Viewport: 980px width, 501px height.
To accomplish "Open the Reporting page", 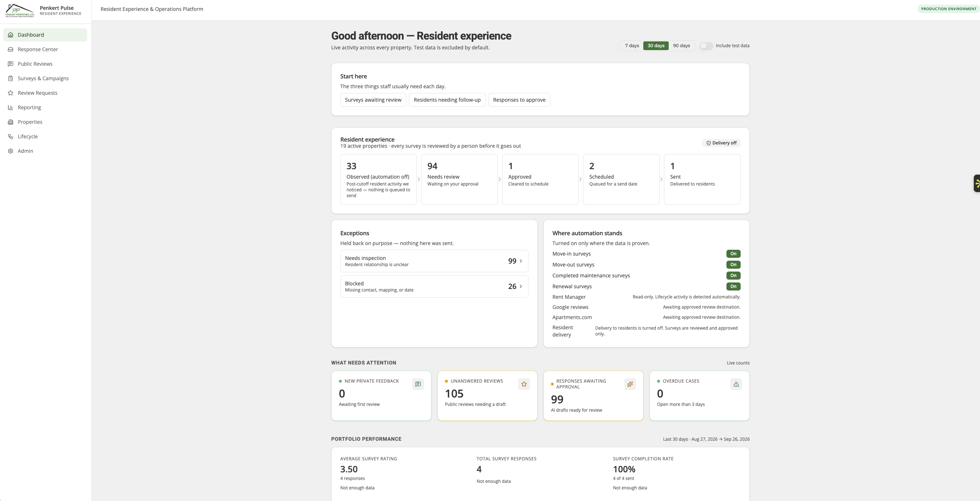I will click(x=45, y=107).
